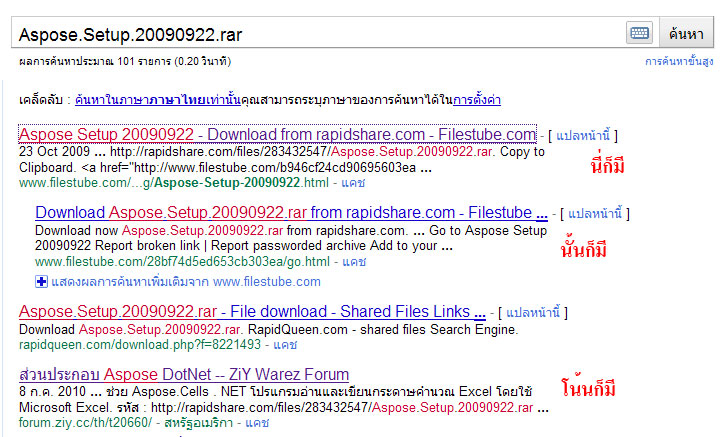
Task: Click the URL text rapidqueen.com/download.php?f=8221493
Action: pyautogui.click(x=140, y=344)
